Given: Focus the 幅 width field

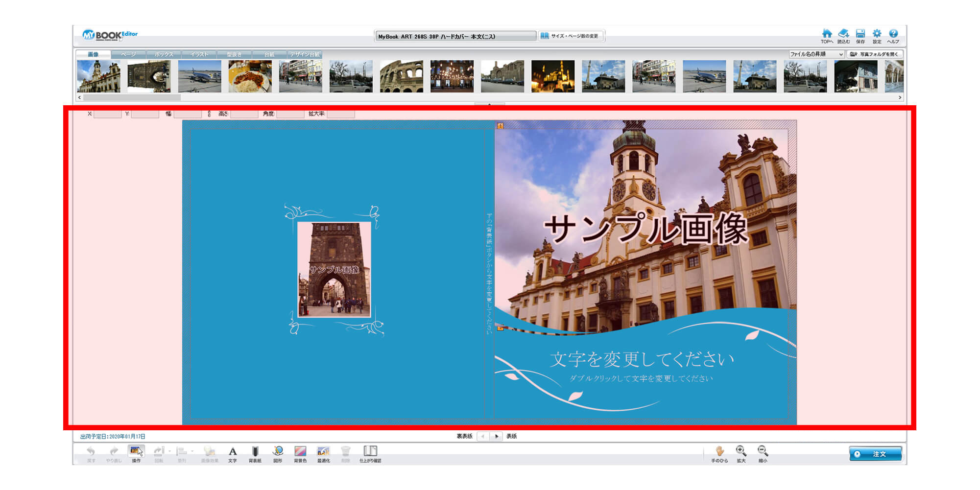Looking at the screenshot, I should tap(188, 114).
